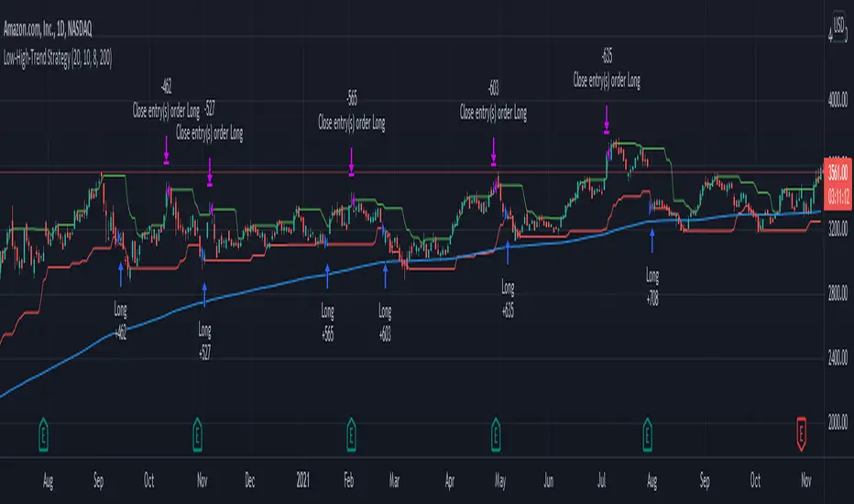Click the earnings marker below February 2021

(x=351, y=434)
